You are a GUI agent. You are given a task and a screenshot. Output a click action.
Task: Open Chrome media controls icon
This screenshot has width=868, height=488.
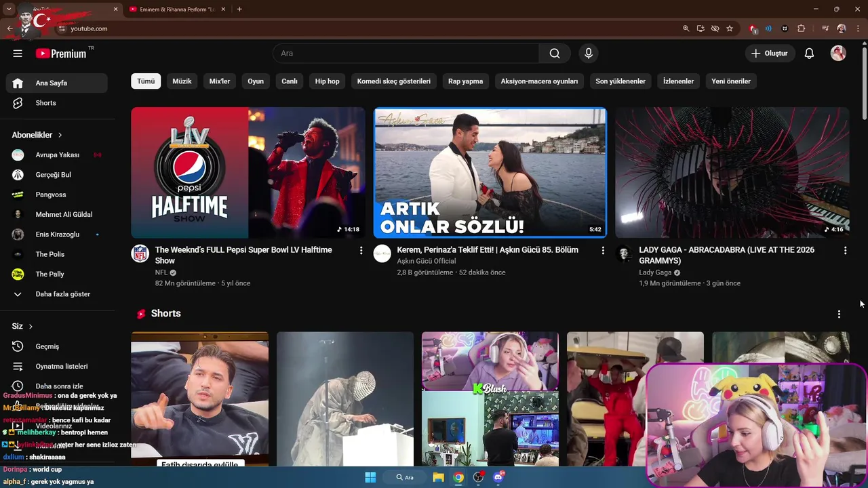[x=825, y=28]
